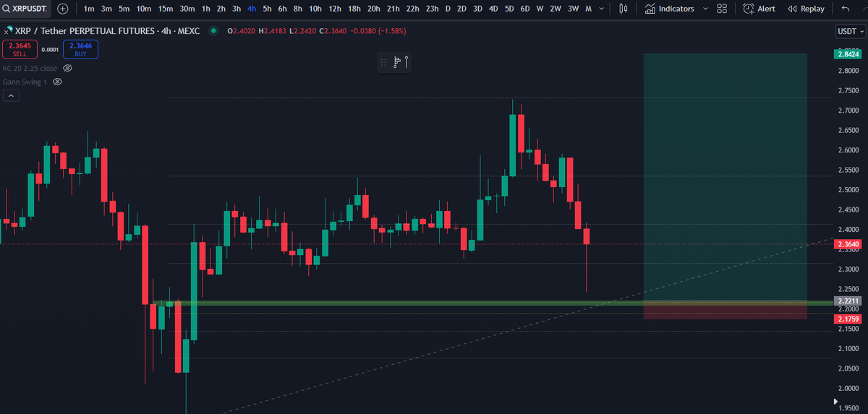Select the red stop-loss zone of the position
The height and width of the screenshot is (414, 868).
coord(725,311)
